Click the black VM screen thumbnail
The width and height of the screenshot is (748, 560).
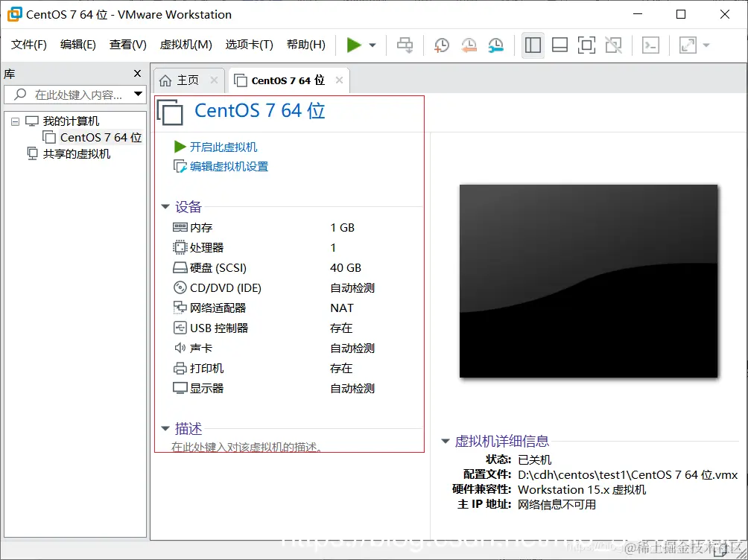[589, 281]
